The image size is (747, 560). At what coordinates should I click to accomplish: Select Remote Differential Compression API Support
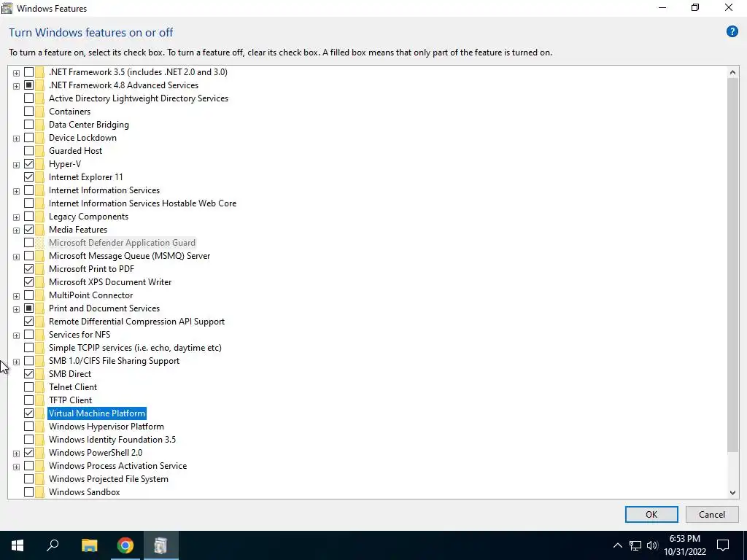pos(136,322)
